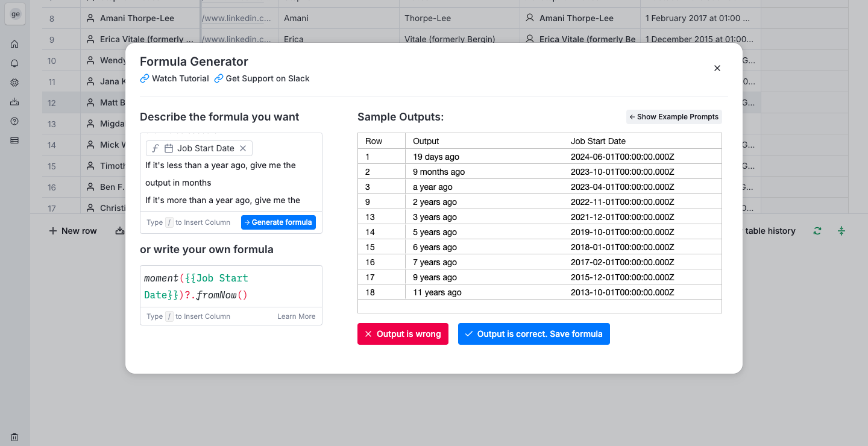The height and width of the screenshot is (446, 868).
Task: Open the tables list icon in sidebar
Action: (14, 140)
